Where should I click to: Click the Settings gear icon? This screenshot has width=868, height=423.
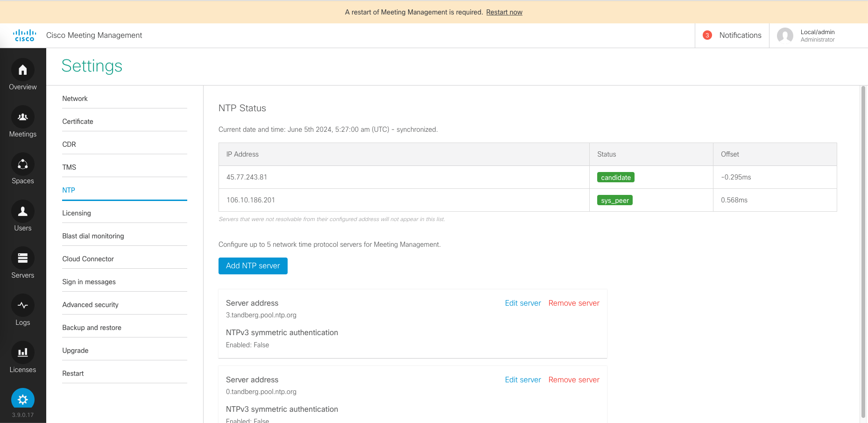click(22, 400)
